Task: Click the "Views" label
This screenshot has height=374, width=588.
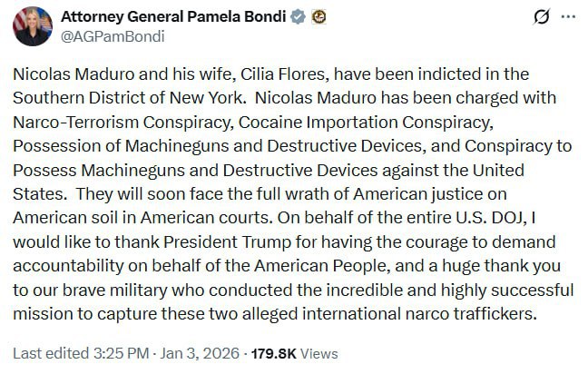Action: (322, 353)
